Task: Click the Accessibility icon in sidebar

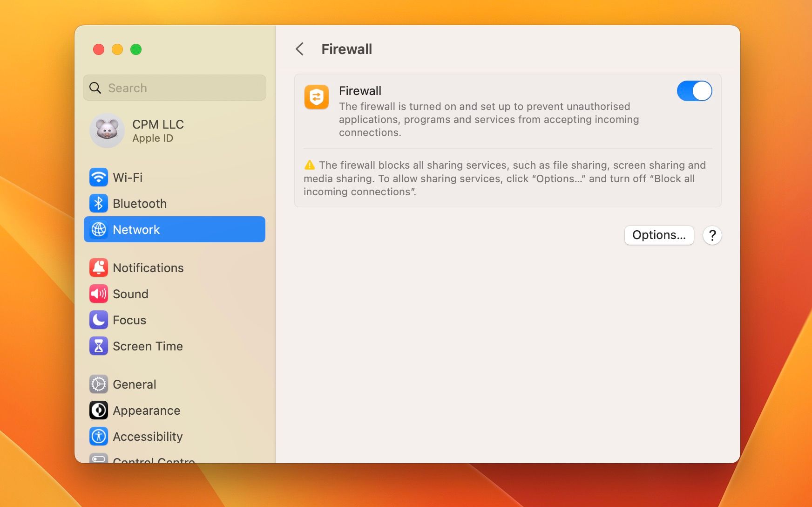Action: click(x=99, y=437)
